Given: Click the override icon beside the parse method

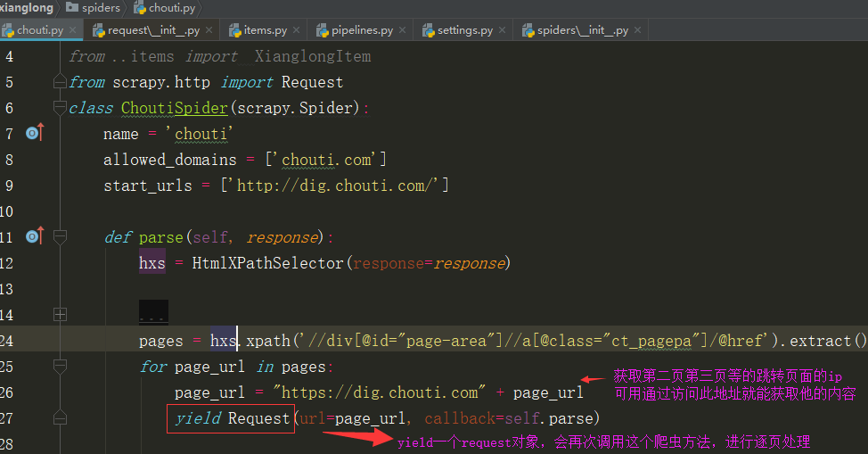Looking at the screenshot, I should [x=34, y=237].
